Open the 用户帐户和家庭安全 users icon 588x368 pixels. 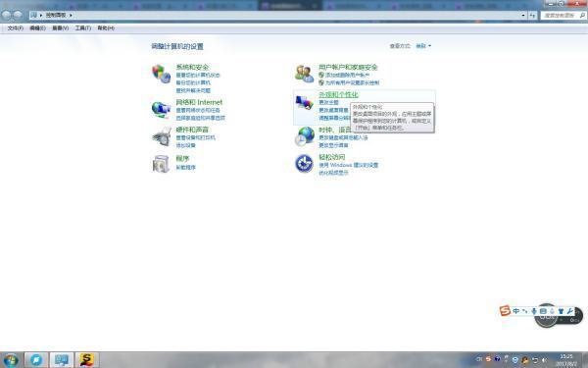point(304,74)
